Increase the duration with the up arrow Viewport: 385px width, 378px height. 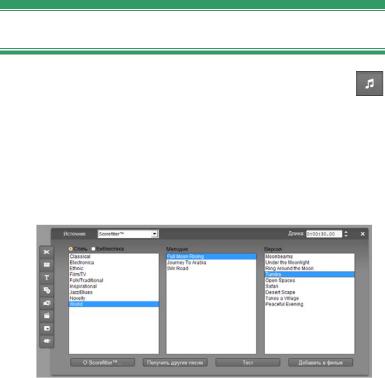346,232
